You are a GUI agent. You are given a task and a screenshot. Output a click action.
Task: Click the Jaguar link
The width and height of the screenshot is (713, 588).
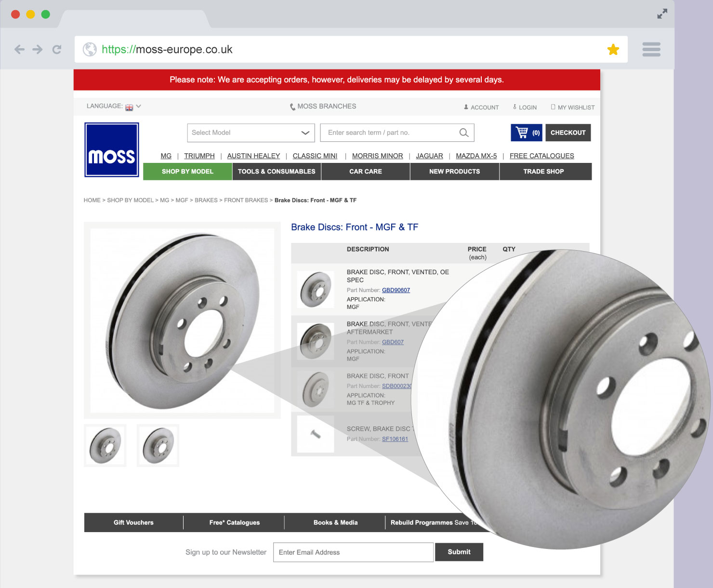(429, 156)
